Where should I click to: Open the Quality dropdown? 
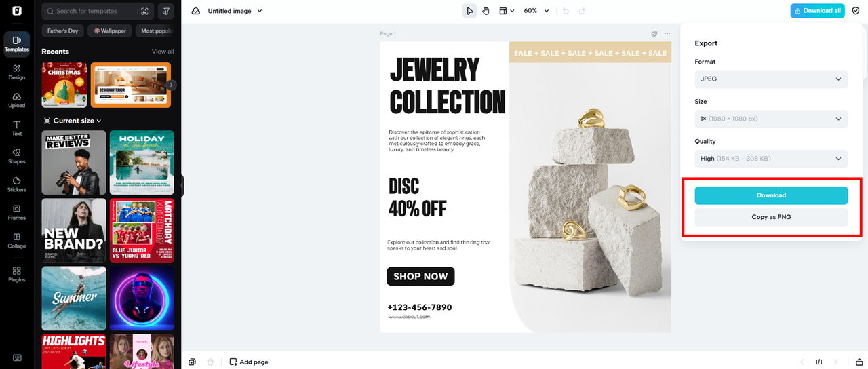(771, 159)
